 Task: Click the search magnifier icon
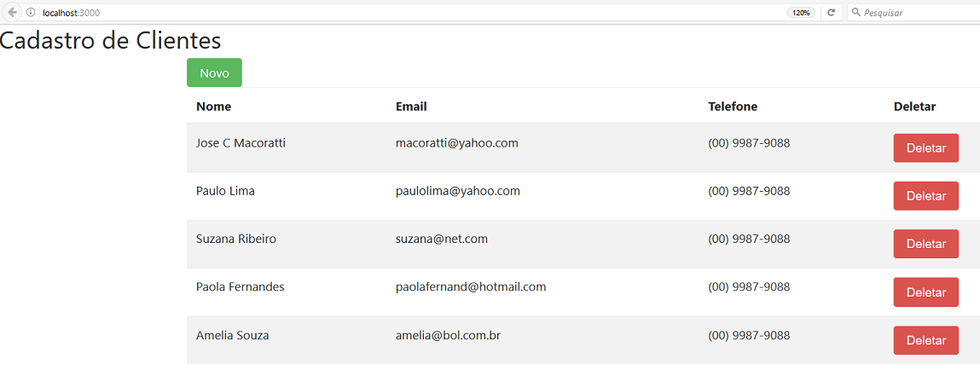point(856,13)
